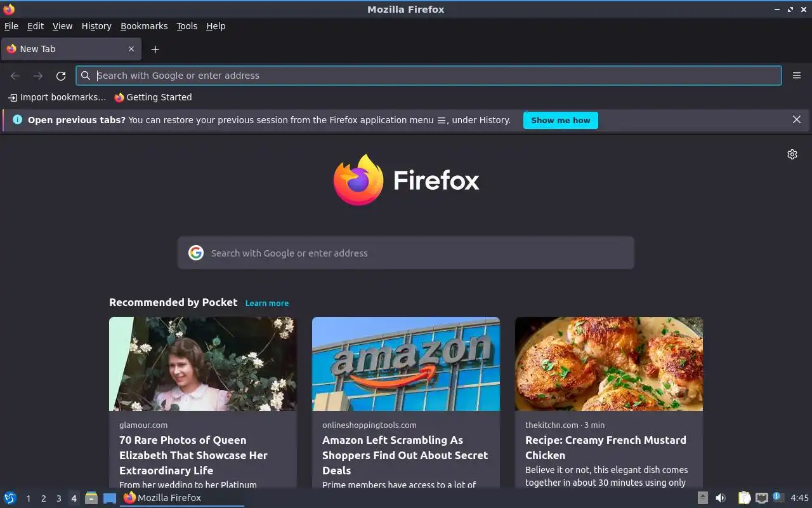Viewport: 812px width, 508px height.
Task: Select Mozilla Firefox taskbar window button
Action: click(182, 498)
